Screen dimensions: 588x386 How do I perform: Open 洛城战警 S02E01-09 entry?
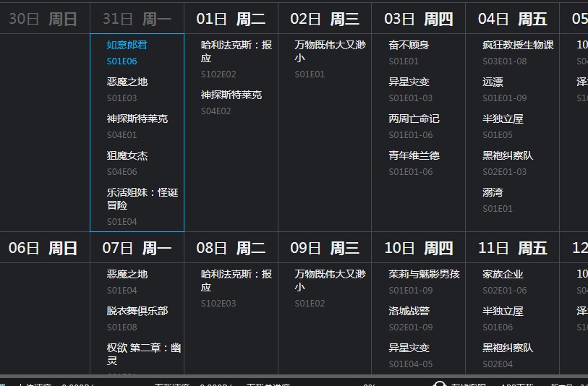coord(409,311)
